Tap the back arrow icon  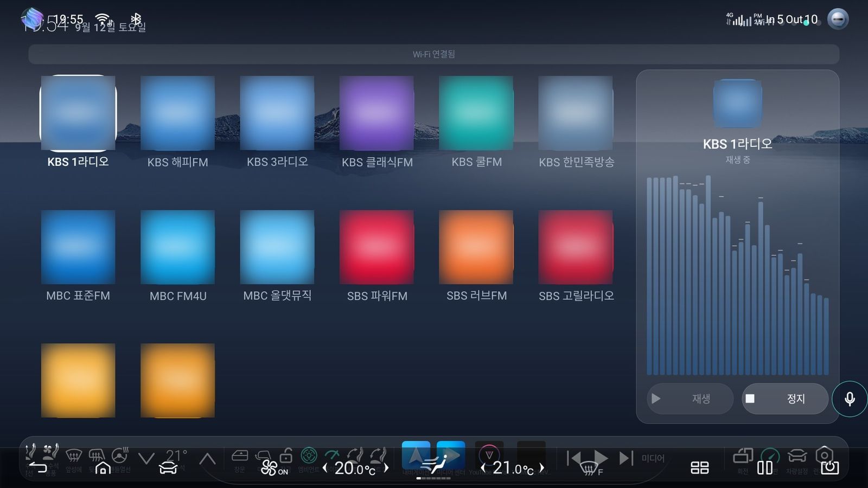37,467
